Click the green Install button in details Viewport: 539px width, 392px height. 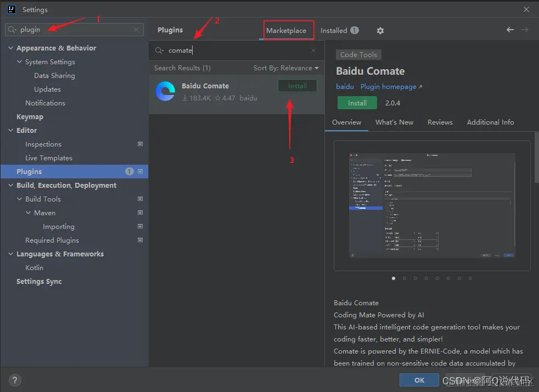click(357, 103)
